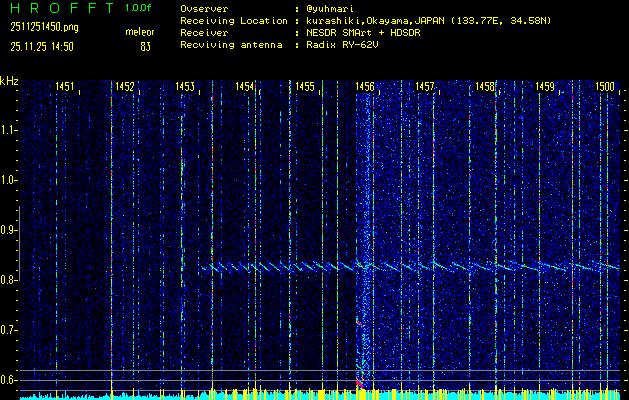Viewport: 629px width, 400px height.
Task: Click the 1454 time marker
Action: 244,87
